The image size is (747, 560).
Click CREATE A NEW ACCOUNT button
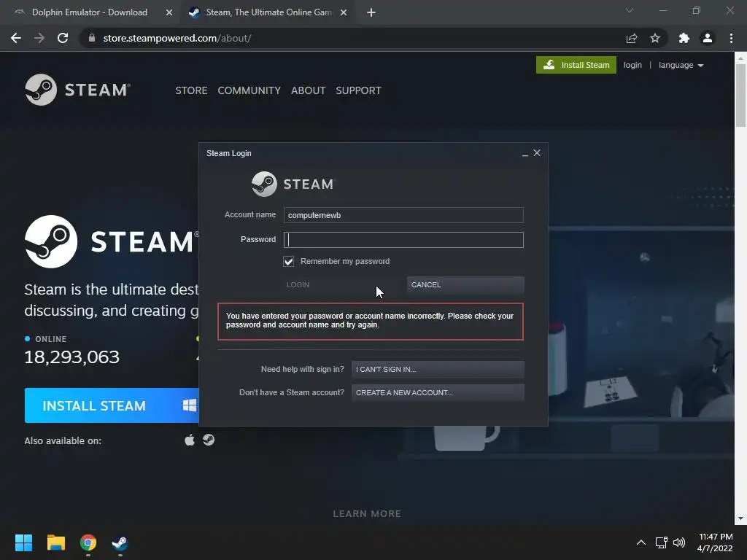[438, 393]
